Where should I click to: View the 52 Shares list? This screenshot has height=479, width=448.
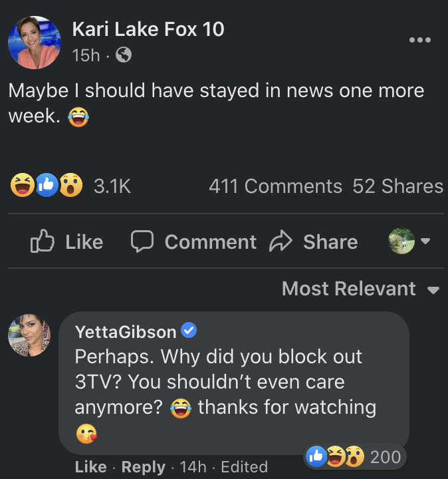point(397,186)
